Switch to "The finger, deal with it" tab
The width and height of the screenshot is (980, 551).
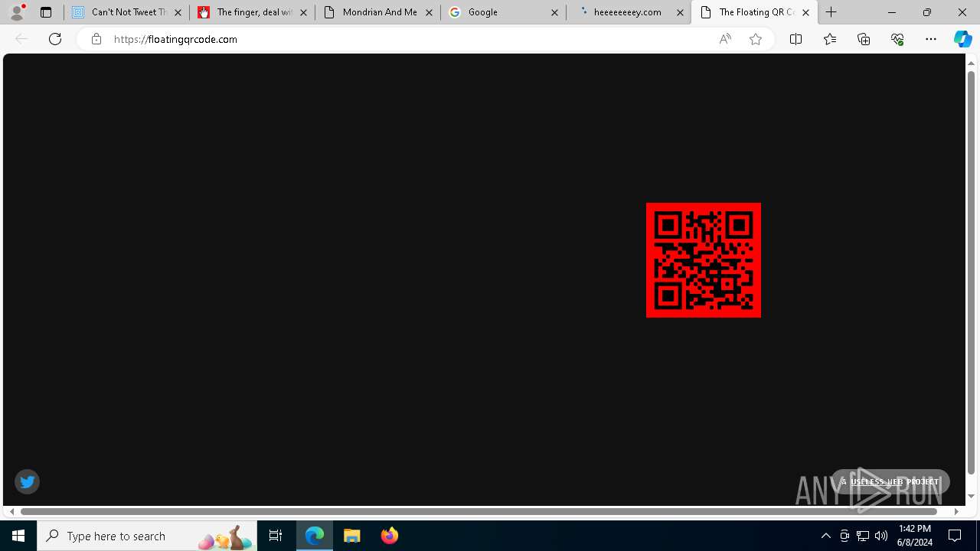click(x=252, y=12)
